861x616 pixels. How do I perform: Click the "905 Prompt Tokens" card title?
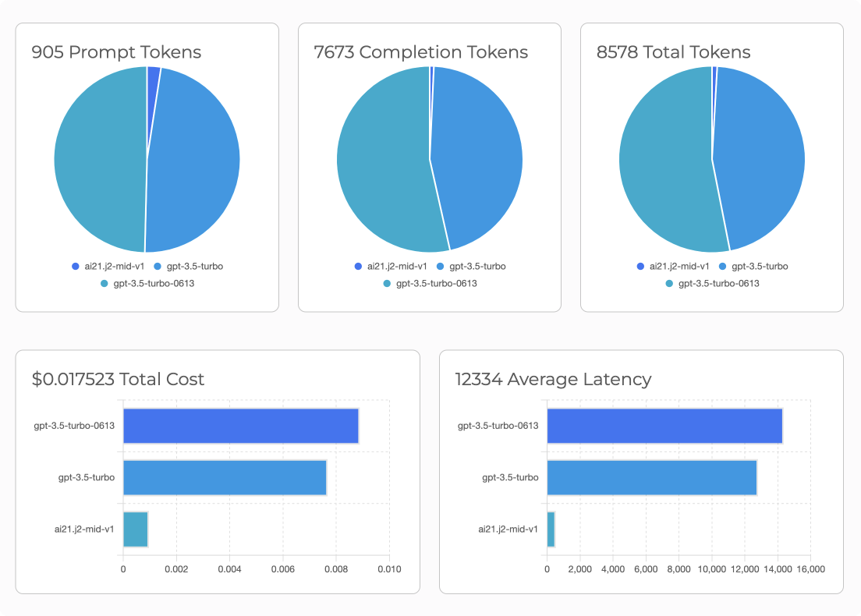click(x=116, y=52)
